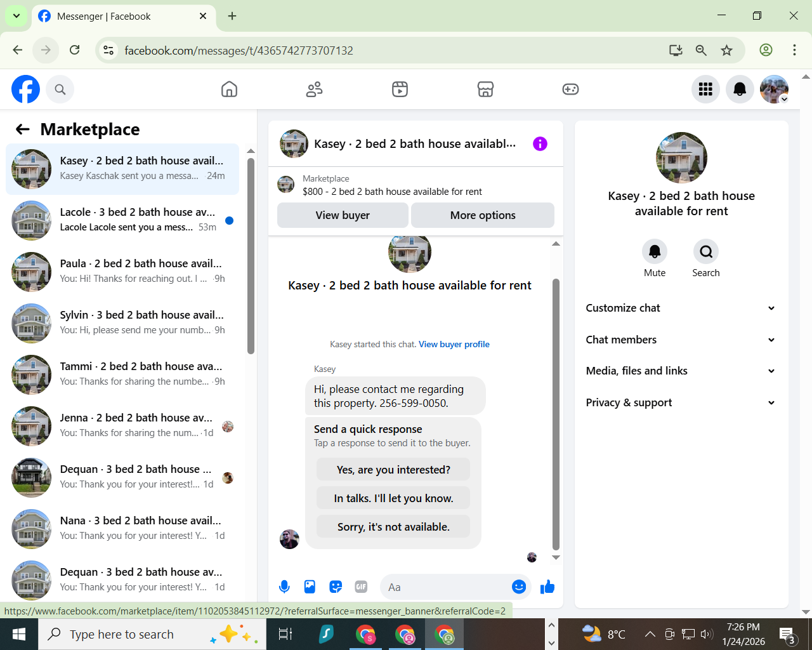Open the Gaming controller icon
Image resolution: width=812 pixels, height=650 pixels.
[x=570, y=90]
